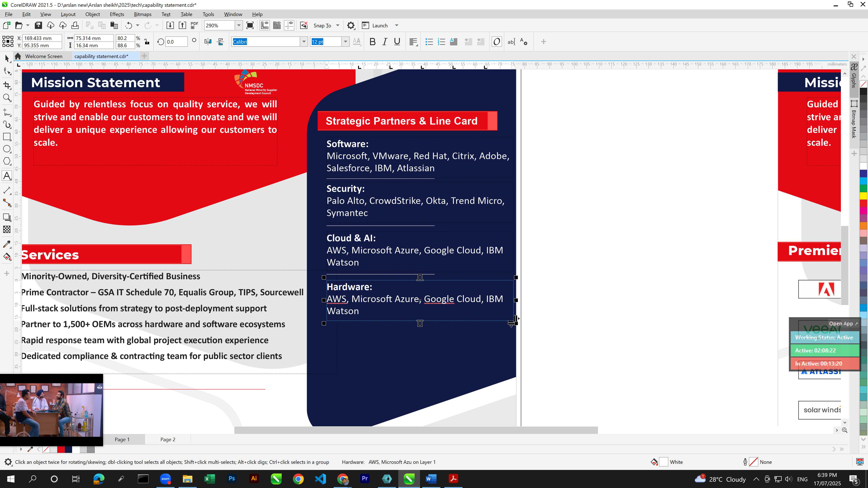Select the Color Eyedropper tool
Viewport: 868px width, 488px height.
click(x=7, y=244)
